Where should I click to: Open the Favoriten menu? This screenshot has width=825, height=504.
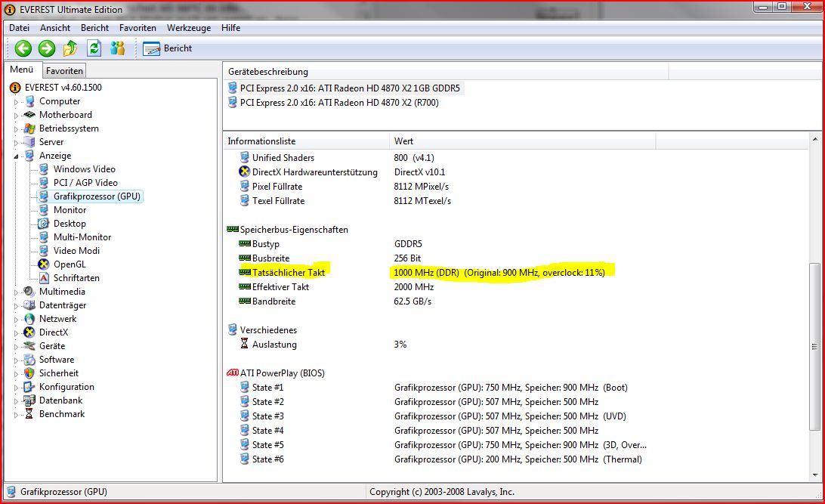click(x=137, y=28)
